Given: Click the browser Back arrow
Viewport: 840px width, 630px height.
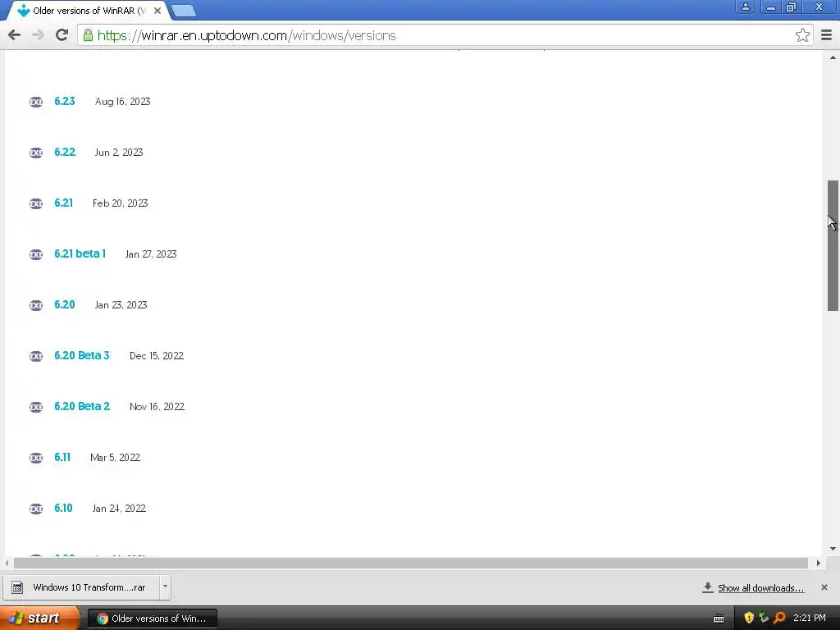Looking at the screenshot, I should 15,35.
